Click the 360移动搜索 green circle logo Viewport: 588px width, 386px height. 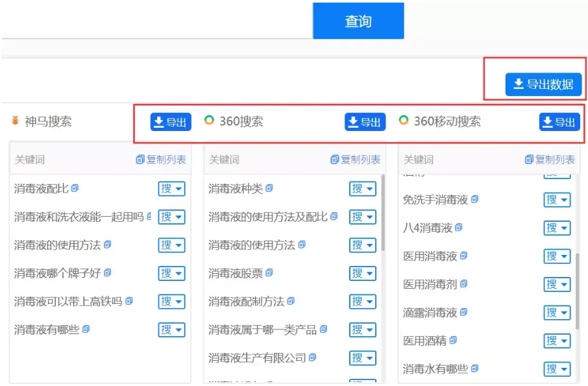(404, 120)
